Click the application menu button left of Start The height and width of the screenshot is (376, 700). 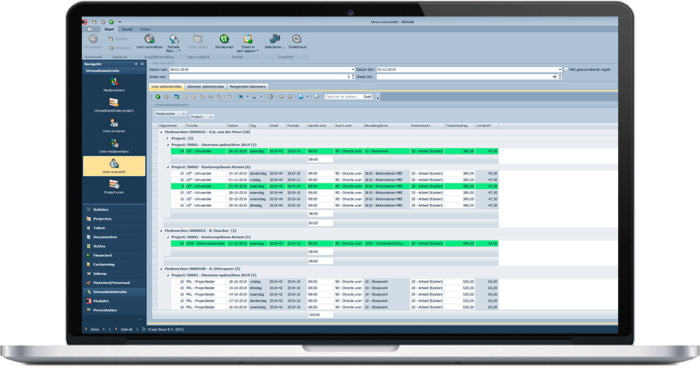91,29
